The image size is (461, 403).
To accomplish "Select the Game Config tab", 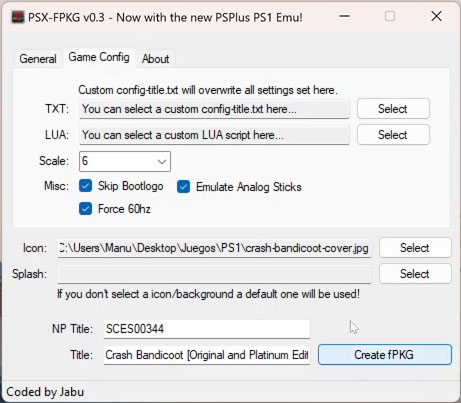I will tap(99, 57).
